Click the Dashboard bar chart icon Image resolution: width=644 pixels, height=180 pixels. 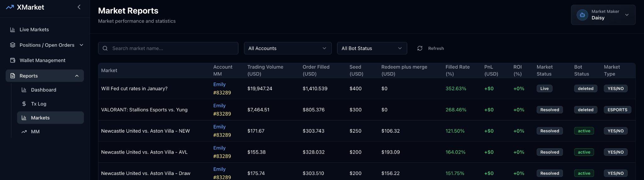[x=24, y=90]
